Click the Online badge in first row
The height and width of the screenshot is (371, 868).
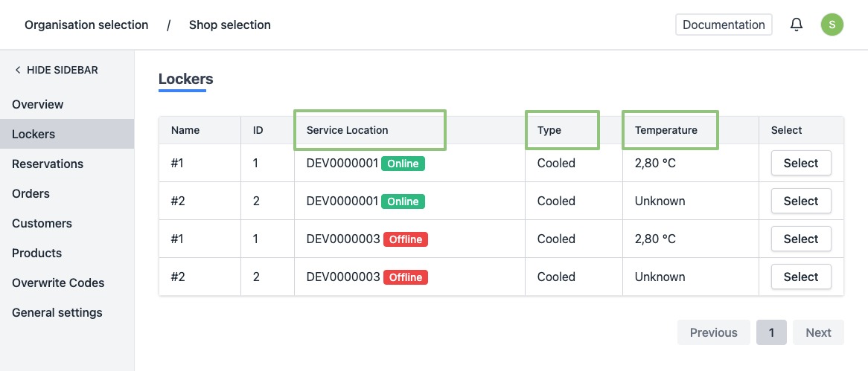click(x=403, y=164)
